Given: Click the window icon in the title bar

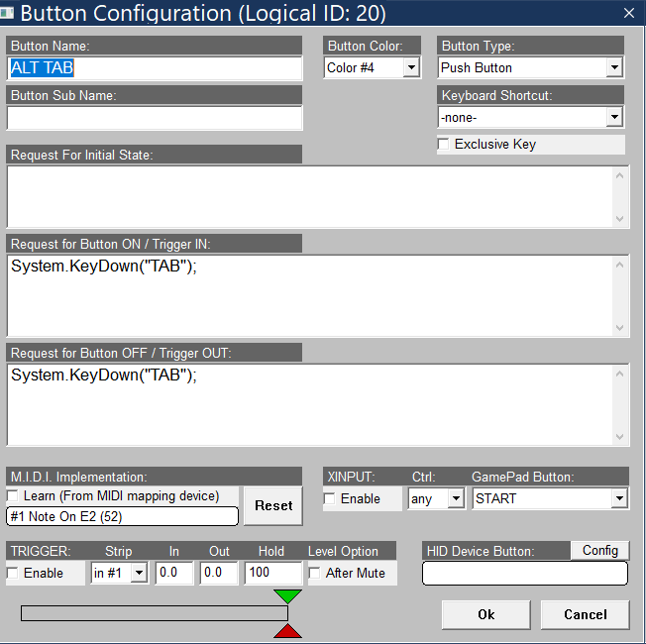Looking at the screenshot, I should click(7, 13).
